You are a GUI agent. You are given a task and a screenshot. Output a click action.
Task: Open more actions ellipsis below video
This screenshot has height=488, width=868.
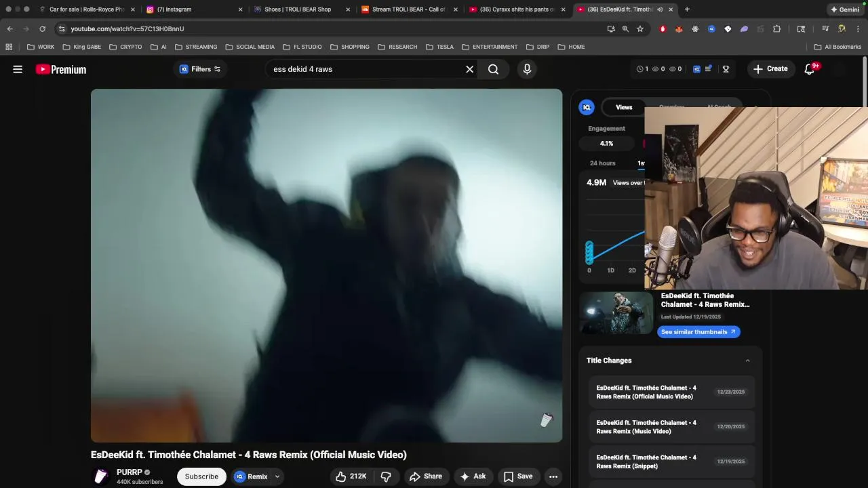tap(553, 476)
